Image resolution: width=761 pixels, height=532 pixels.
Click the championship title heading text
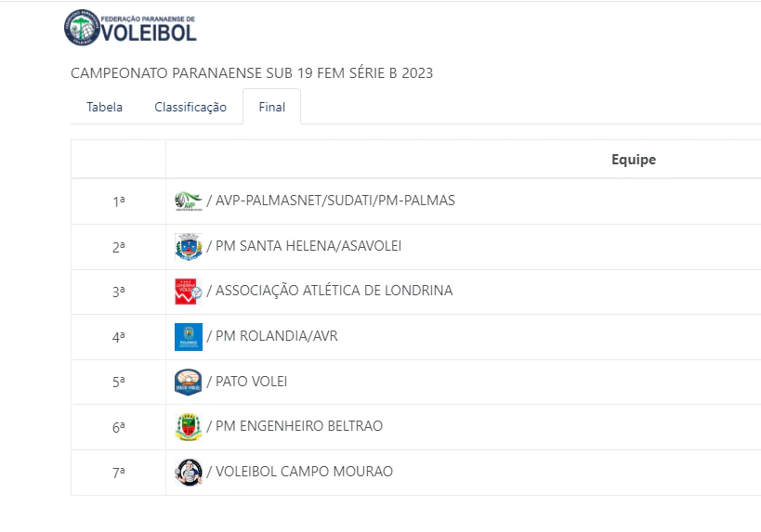[252, 72]
